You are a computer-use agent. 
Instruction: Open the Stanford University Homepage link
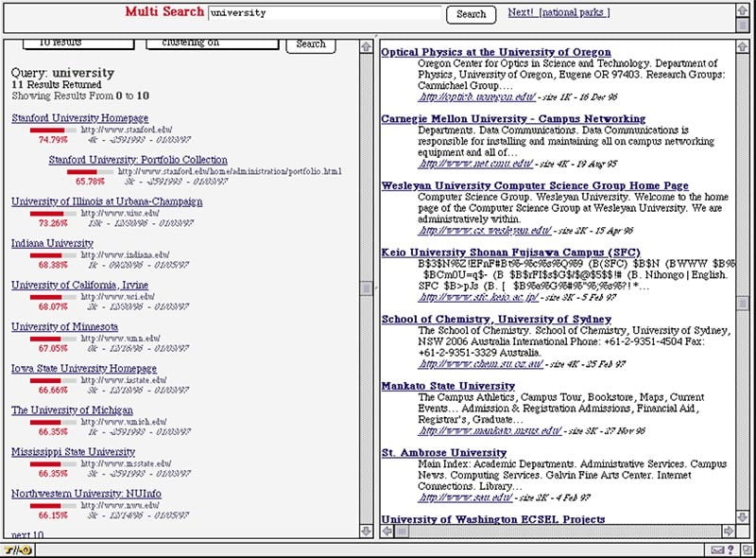pyautogui.click(x=79, y=118)
